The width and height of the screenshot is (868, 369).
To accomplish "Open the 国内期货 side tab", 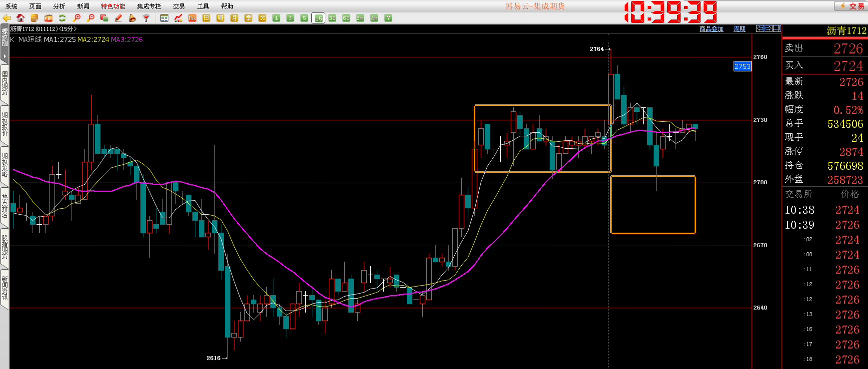I will point(4,83).
